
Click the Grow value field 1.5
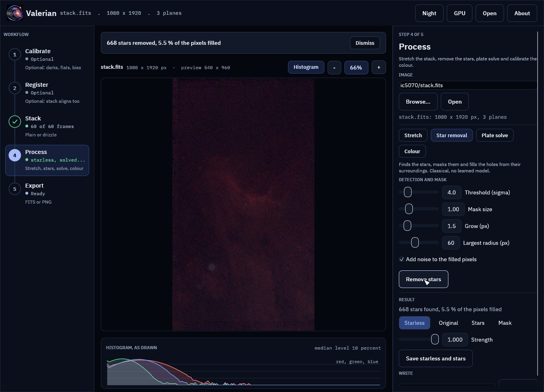click(452, 226)
